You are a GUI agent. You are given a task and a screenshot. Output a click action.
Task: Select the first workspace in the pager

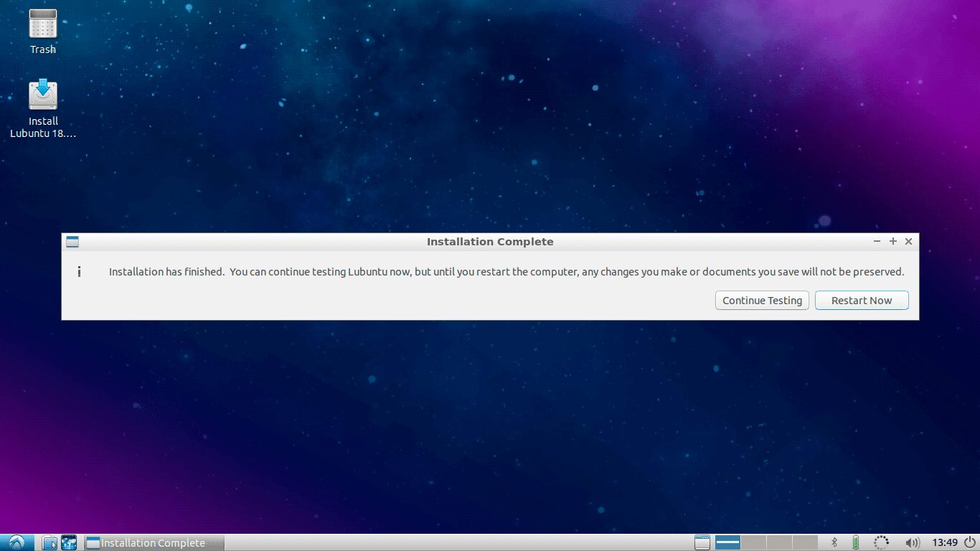(x=727, y=542)
